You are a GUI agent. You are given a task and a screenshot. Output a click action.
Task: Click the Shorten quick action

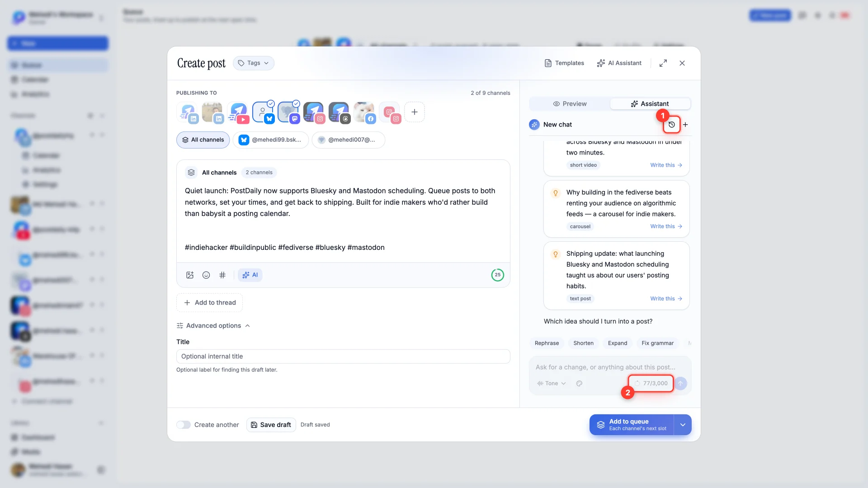583,343
